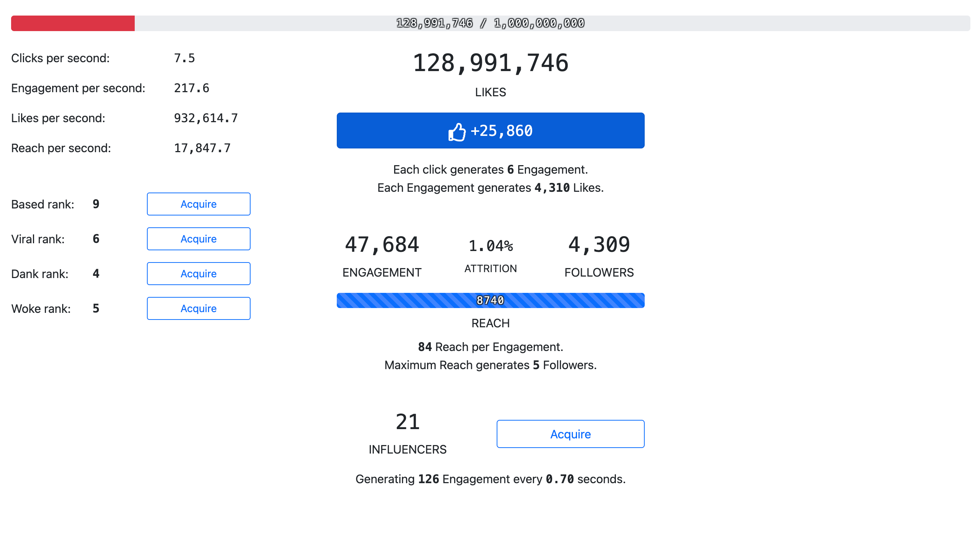
Task: Click the striped blue Reach progress bar
Action: (490, 300)
